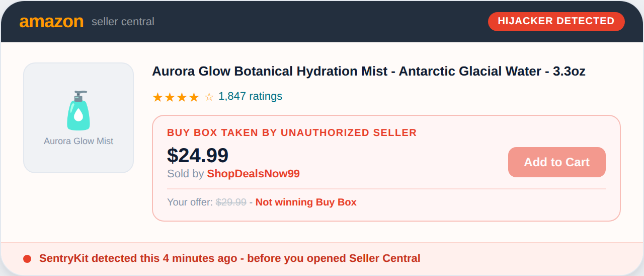
Task: Select the teal pump bottle product image
Action: pos(78,110)
